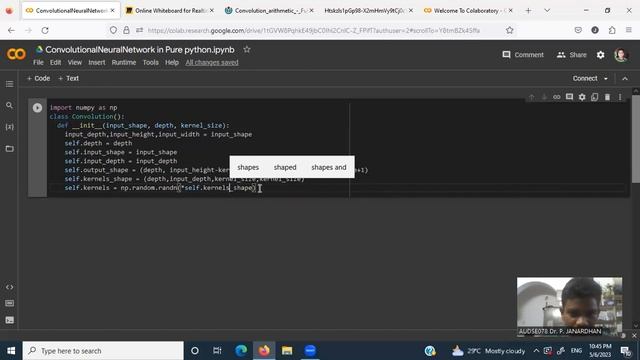Open cell editor settings gear
This screenshot has width=640, height=360.
[582, 97]
